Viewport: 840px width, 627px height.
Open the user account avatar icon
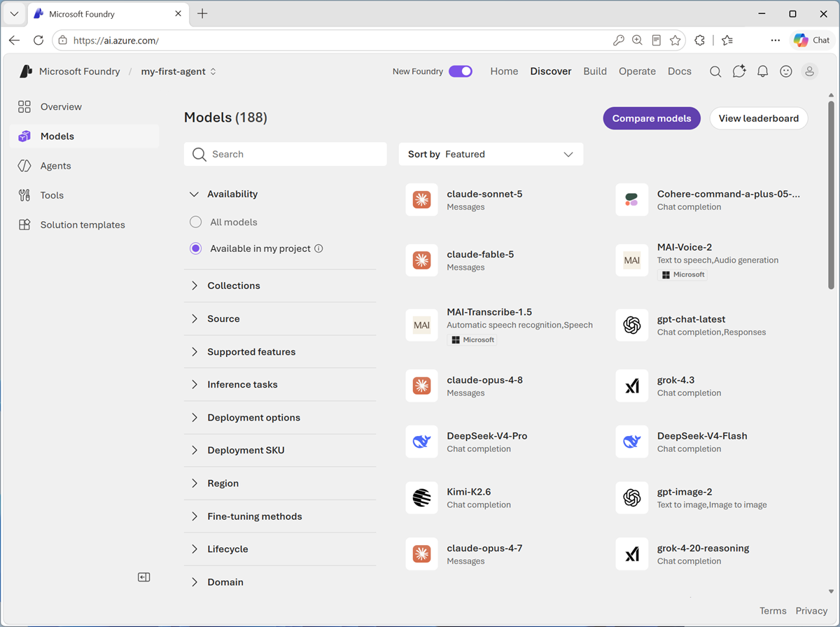point(810,71)
